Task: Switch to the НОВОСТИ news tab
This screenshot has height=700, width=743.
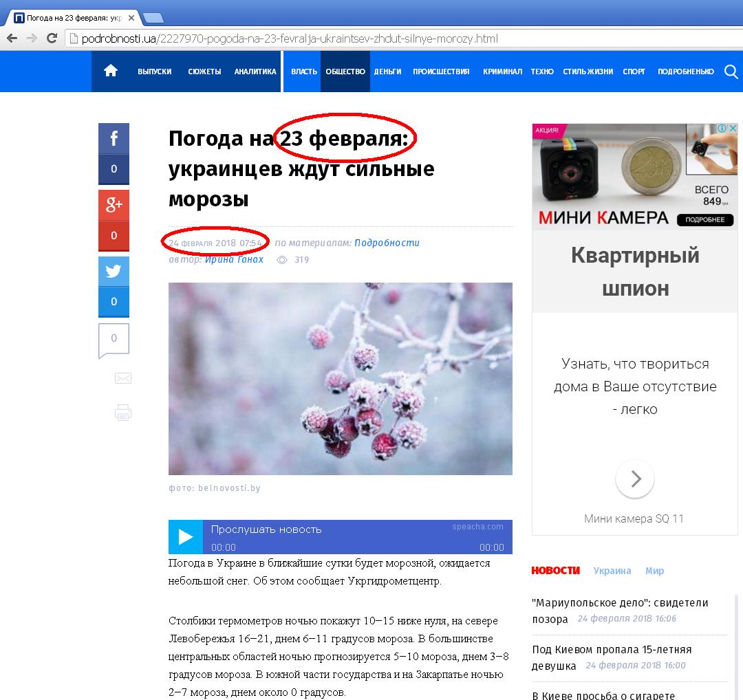Action: pyautogui.click(x=555, y=571)
